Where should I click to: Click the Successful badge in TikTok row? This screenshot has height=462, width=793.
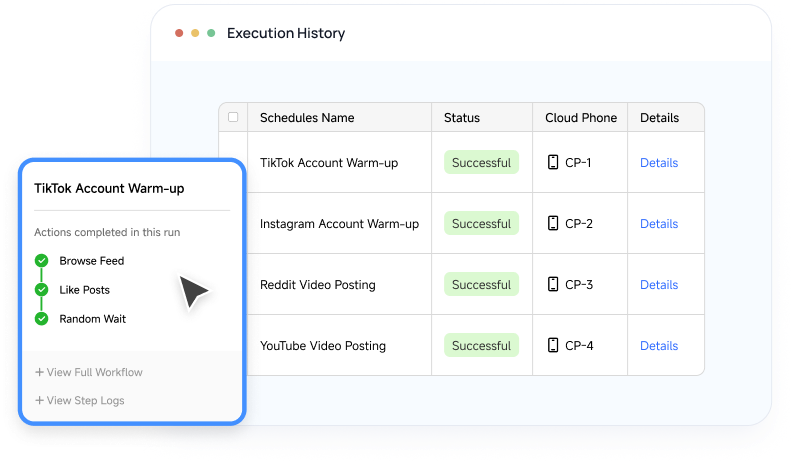(481, 162)
